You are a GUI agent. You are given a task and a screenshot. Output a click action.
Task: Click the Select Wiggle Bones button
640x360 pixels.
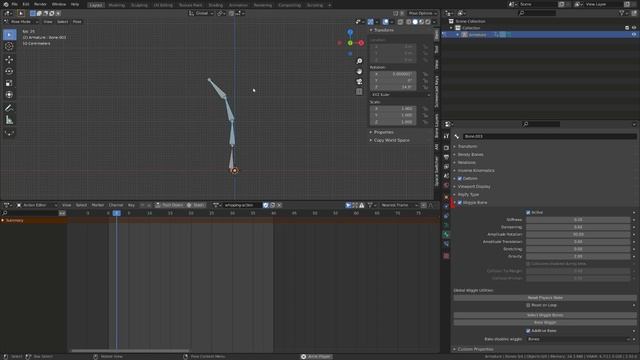click(545, 315)
